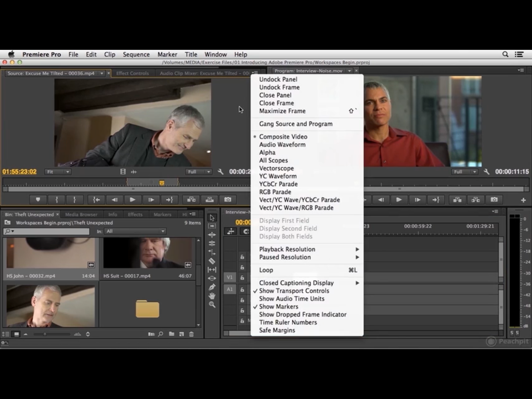Select the Hand tool
Image resolution: width=532 pixels, height=399 pixels.
(212, 296)
